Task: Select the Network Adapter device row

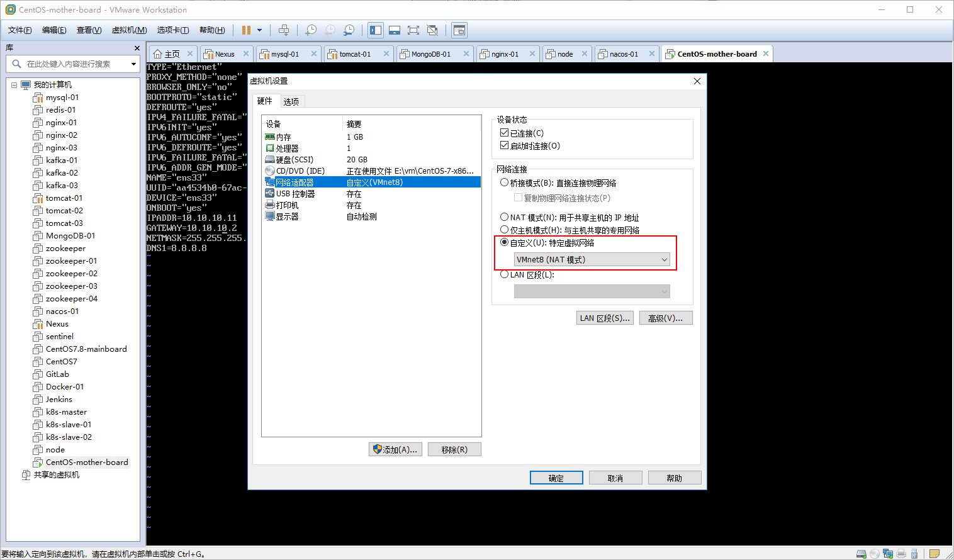Action: tap(371, 182)
